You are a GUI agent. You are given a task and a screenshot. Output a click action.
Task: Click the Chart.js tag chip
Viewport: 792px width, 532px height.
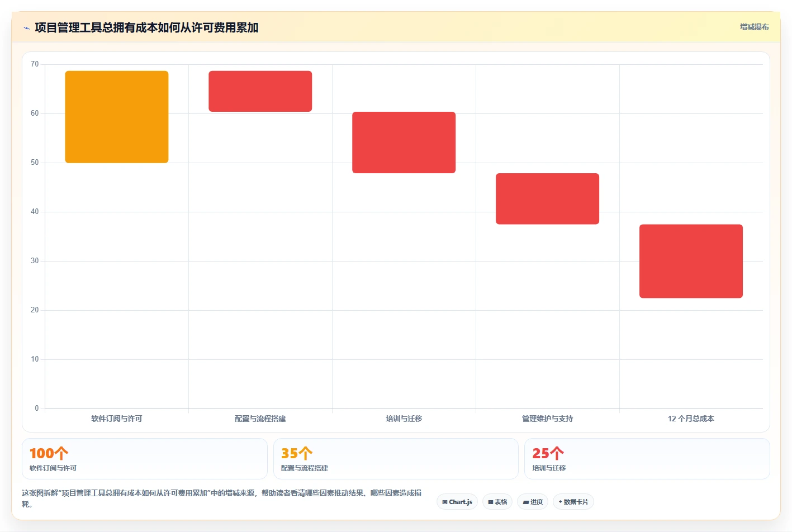[457, 502]
